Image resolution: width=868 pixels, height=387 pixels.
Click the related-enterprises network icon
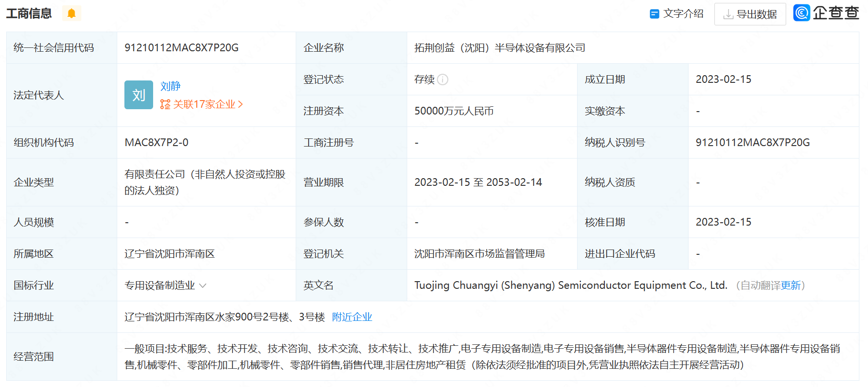coord(165,104)
